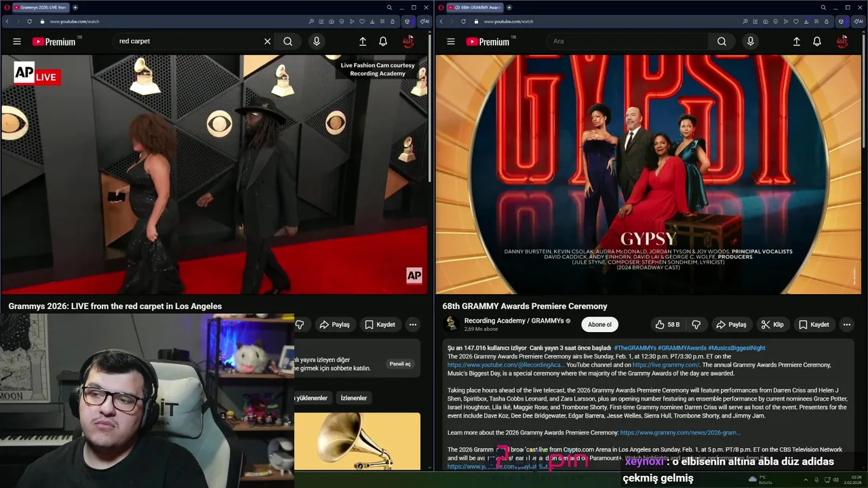Reload the page in the right window
This screenshot has height=488, width=868.
point(463,21)
